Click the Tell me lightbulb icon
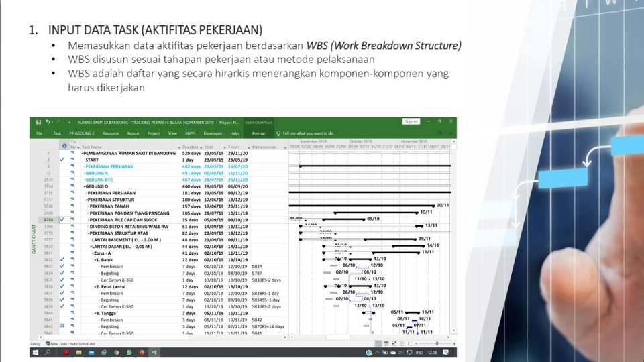 click(278, 133)
